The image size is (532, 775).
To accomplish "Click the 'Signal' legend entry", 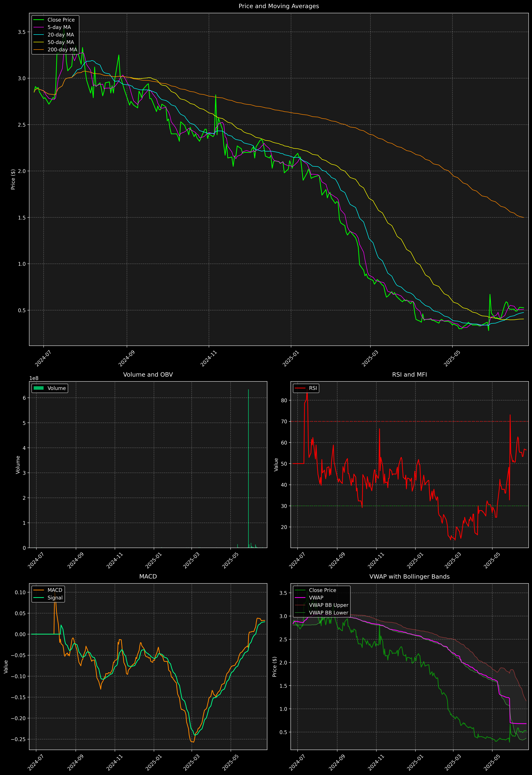I will click(x=48, y=598).
